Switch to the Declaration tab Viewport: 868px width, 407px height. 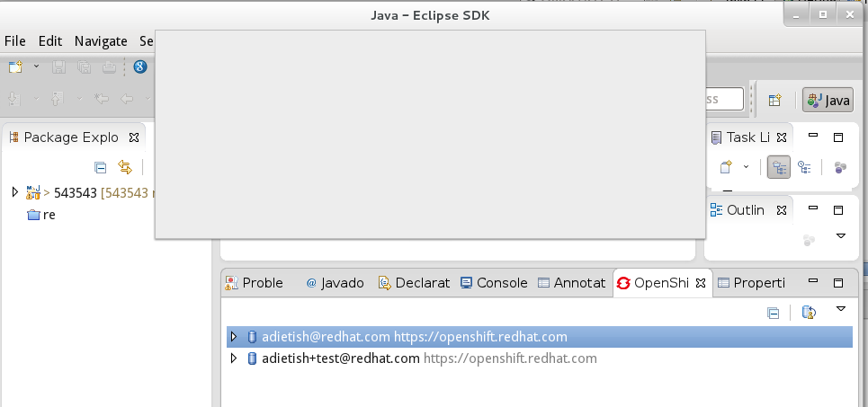tap(414, 283)
